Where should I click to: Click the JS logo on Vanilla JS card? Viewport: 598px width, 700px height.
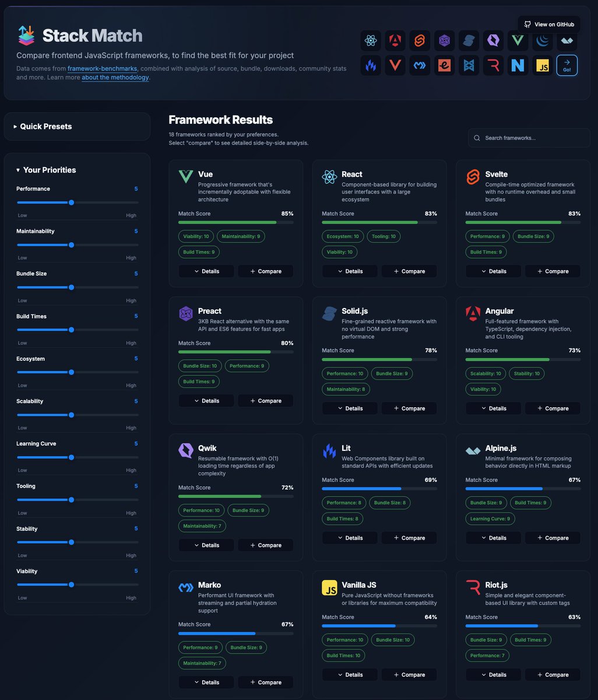[x=329, y=587]
